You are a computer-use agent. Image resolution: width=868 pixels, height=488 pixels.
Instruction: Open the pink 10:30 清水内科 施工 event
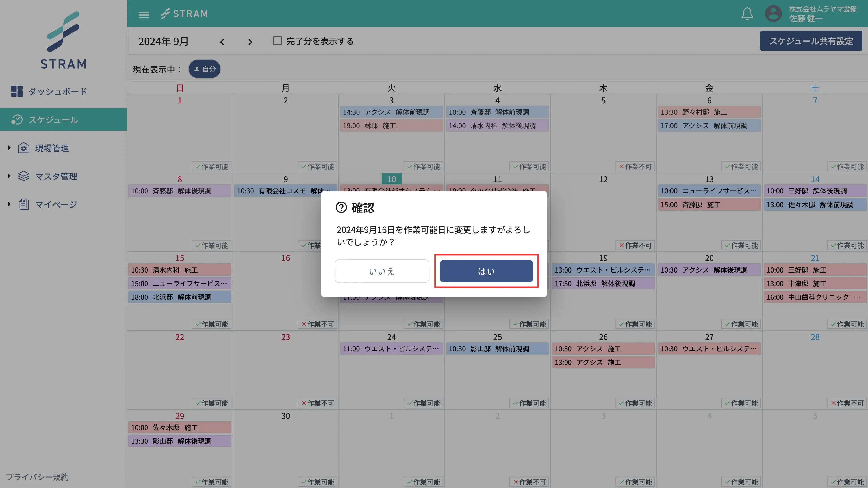[179, 270]
